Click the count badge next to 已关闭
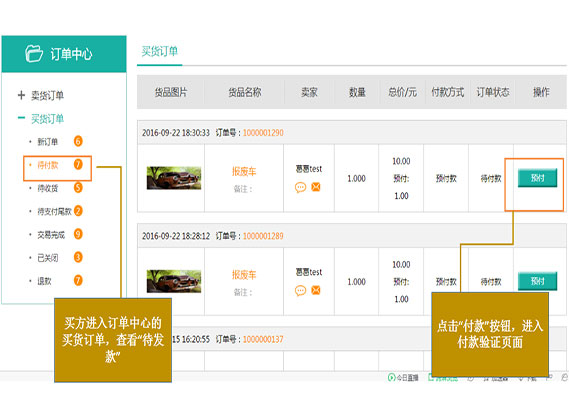Image resolution: width=569 pixels, height=398 pixels. [x=78, y=257]
